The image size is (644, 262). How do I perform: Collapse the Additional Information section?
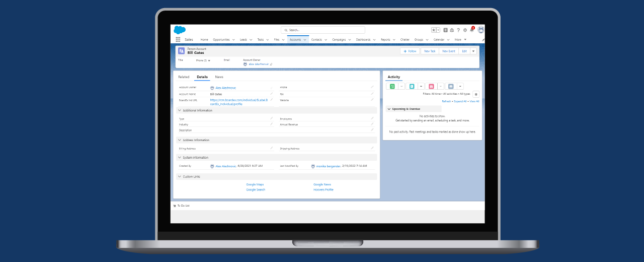click(x=180, y=110)
